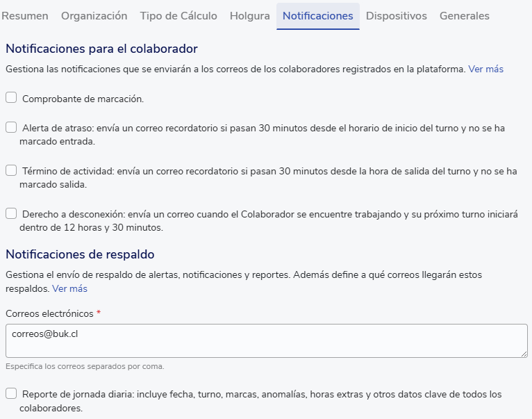
Task: Open 'Ver más' link under colaborador notifications
Action: [x=485, y=69]
